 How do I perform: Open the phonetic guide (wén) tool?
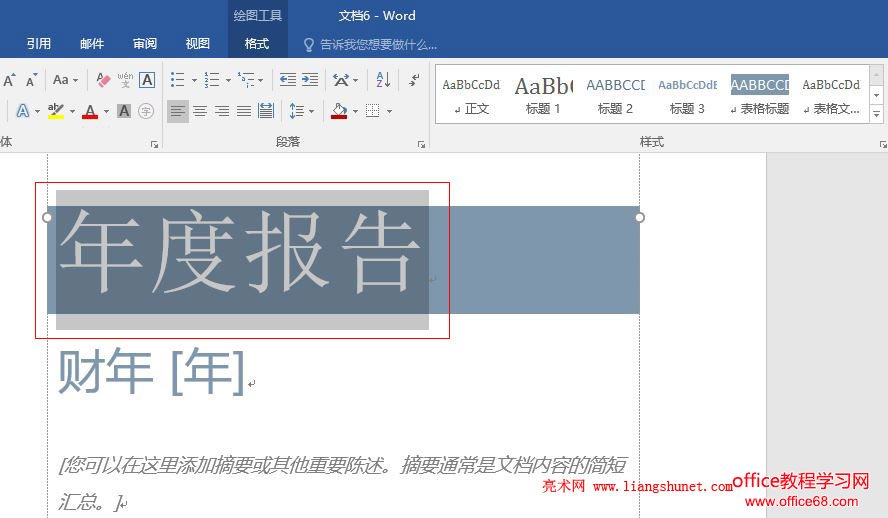(x=125, y=80)
